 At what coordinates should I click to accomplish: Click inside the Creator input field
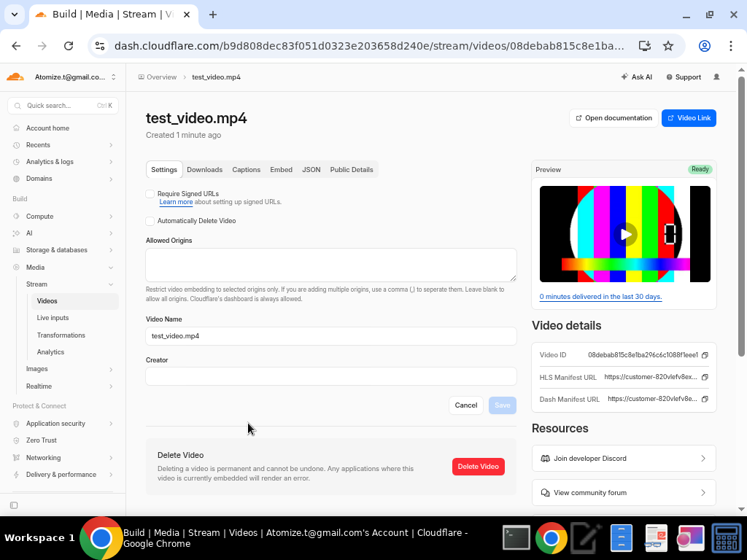[330, 376]
